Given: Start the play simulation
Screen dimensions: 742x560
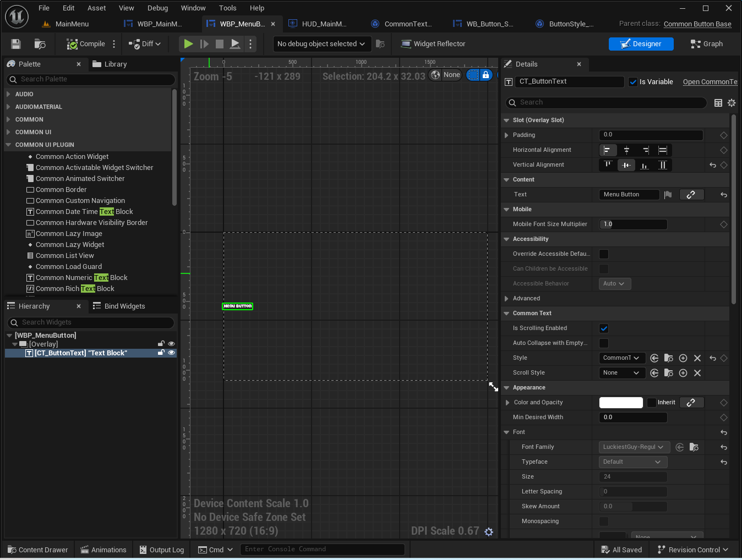Looking at the screenshot, I should [188, 44].
